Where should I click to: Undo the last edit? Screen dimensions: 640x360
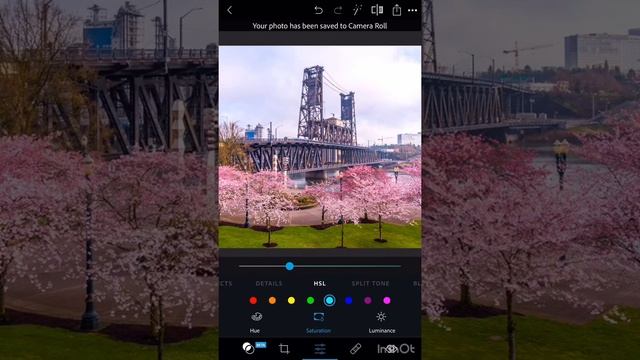(318, 10)
